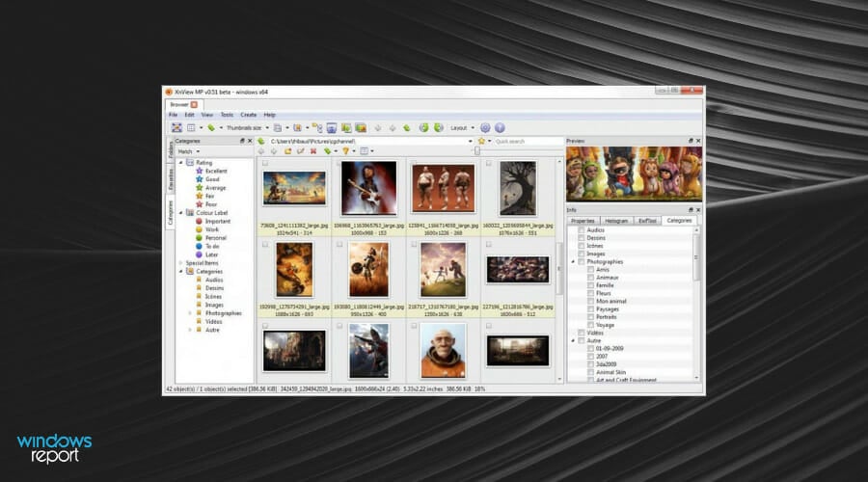Expand Photographies in the left Categories tree
The image size is (868, 482).
pos(190,313)
